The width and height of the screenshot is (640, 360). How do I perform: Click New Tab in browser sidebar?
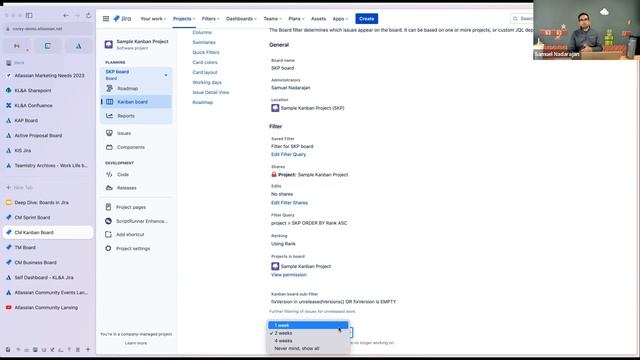(x=48, y=188)
